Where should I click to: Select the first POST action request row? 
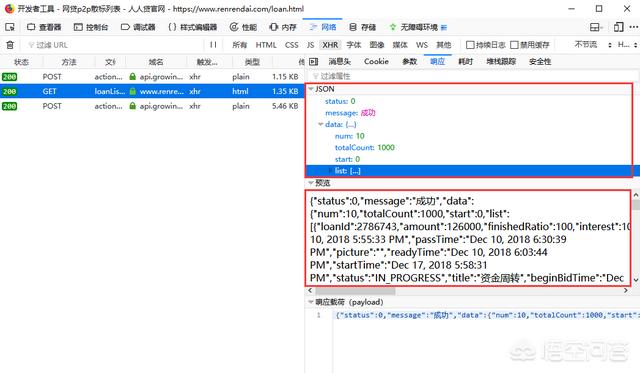[x=152, y=77]
